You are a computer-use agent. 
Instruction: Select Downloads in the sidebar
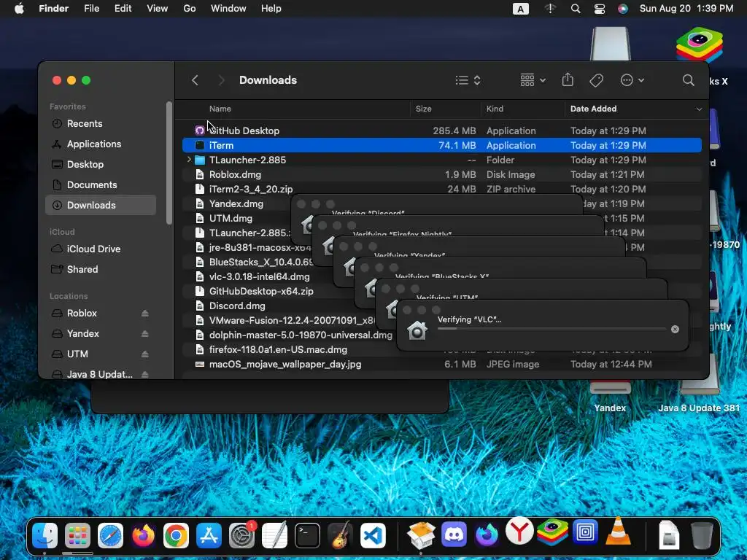pyautogui.click(x=101, y=205)
